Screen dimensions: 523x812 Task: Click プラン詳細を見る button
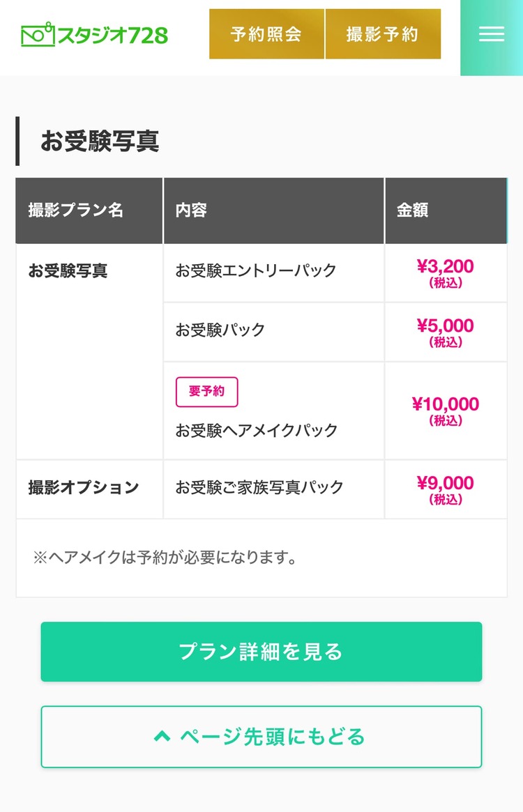(261, 652)
